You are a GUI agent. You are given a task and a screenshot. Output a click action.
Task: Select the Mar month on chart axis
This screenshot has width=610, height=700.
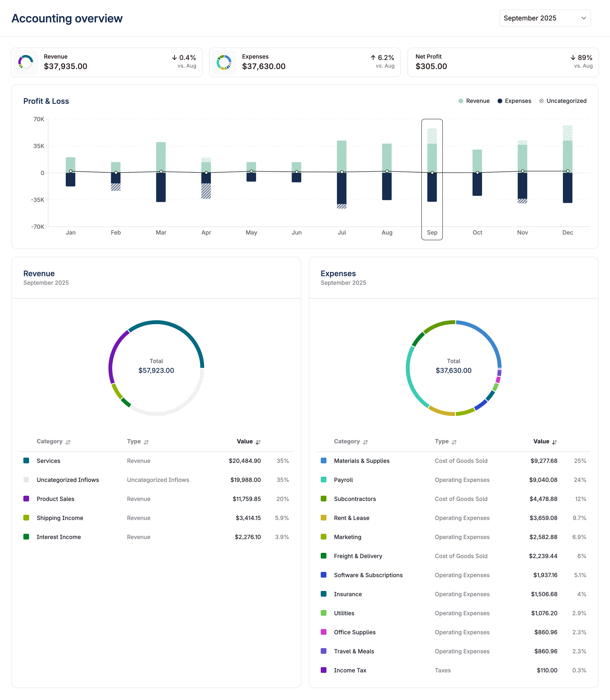point(161,233)
